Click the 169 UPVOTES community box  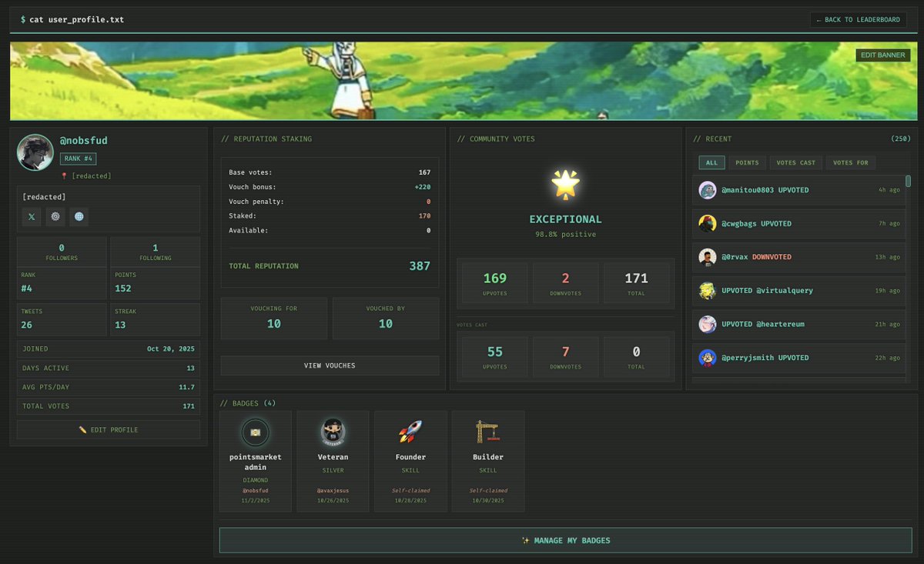[x=495, y=282]
